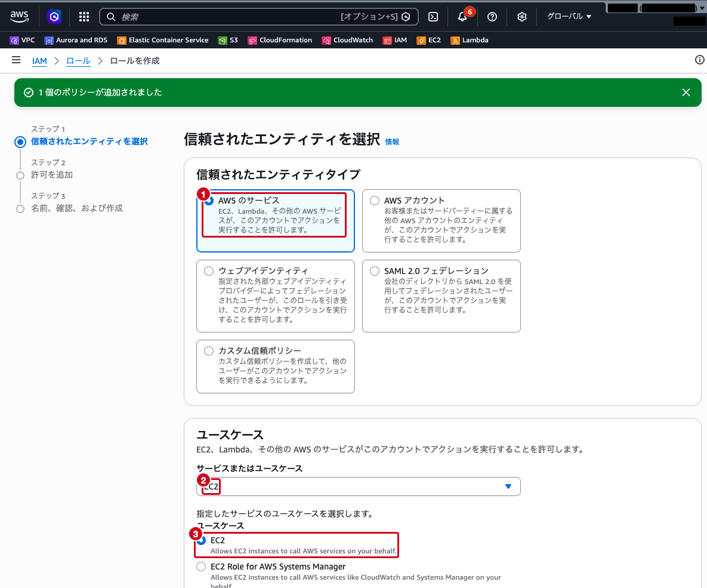Click step 2 許可を追加
The width and height of the screenshot is (707, 588).
coord(52,175)
